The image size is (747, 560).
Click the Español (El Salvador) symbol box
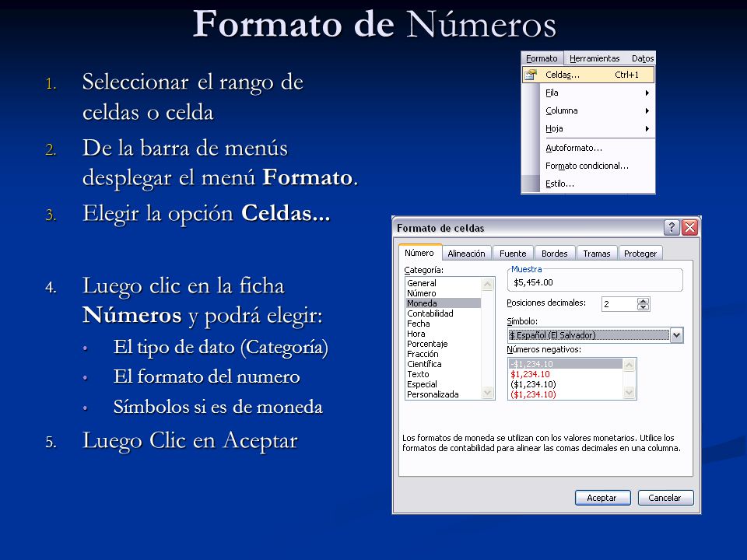tap(588, 335)
